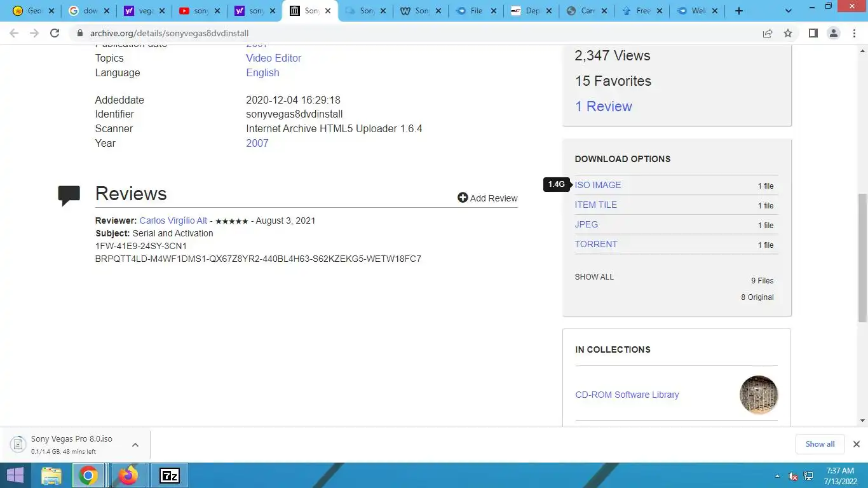Close the downloads bar

[x=856, y=444]
